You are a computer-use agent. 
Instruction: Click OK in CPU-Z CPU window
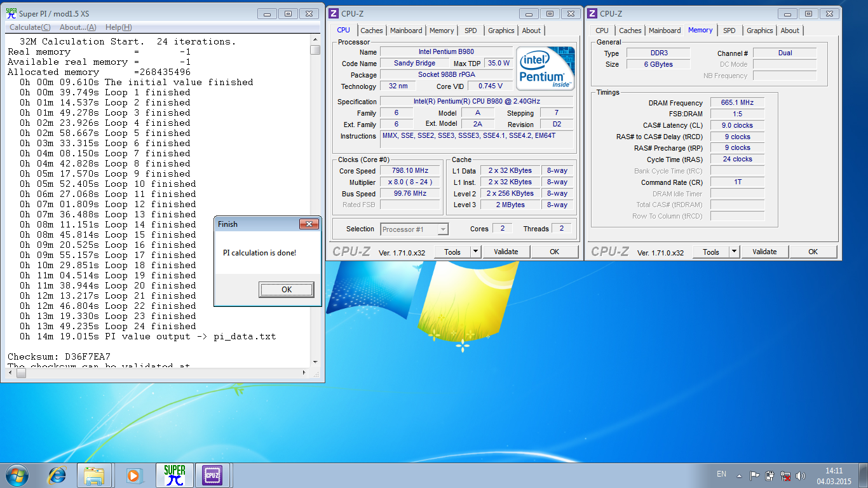pyautogui.click(x=555, y=252)
